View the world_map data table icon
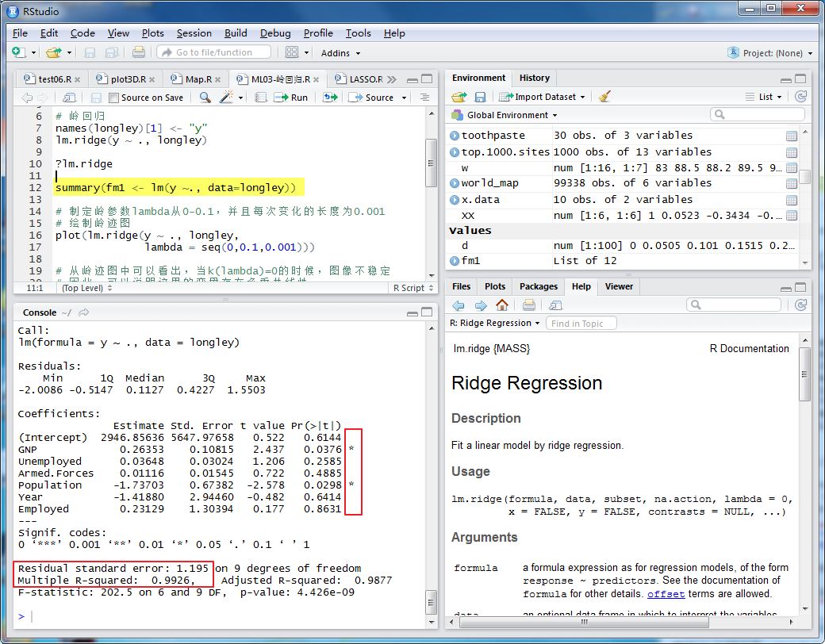The image size is (825, 644). tap(791, 183)
